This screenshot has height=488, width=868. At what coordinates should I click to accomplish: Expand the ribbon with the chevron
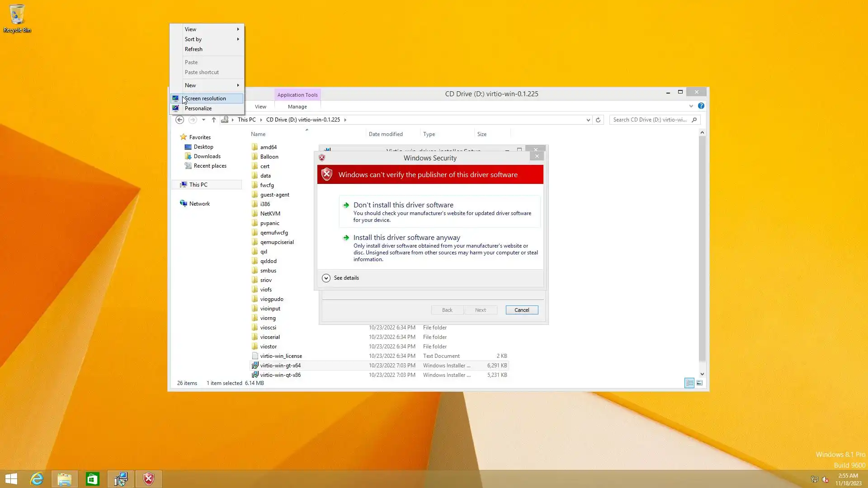[x=691, y=106]
